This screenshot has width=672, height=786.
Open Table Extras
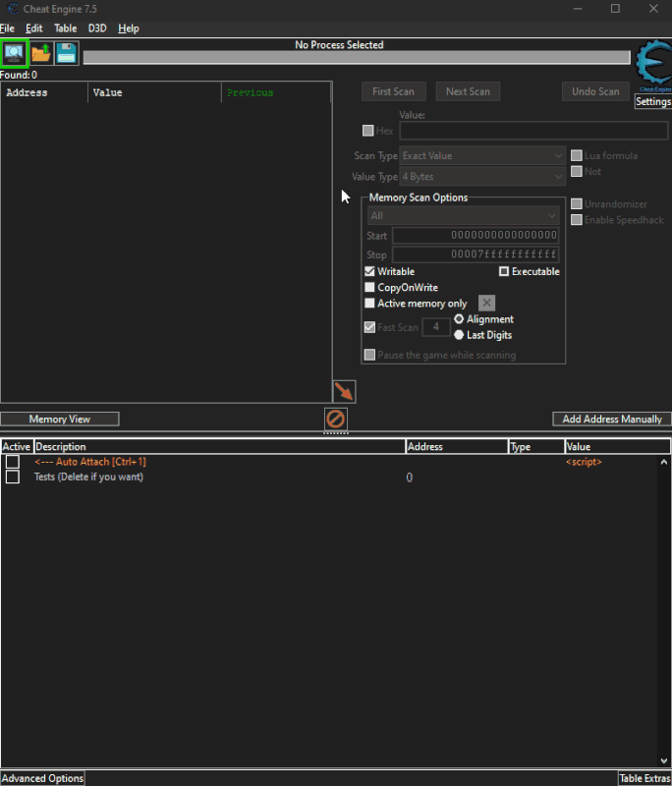644,778
